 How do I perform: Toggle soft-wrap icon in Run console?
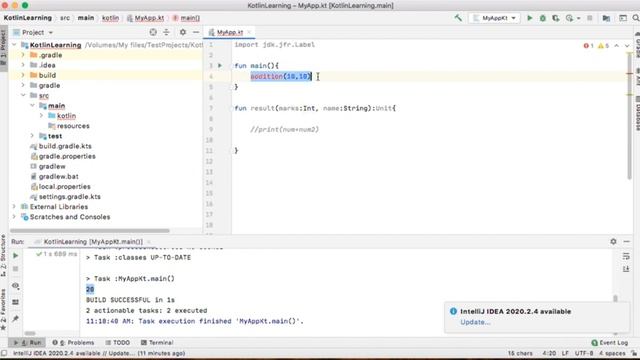click(626, 256)
